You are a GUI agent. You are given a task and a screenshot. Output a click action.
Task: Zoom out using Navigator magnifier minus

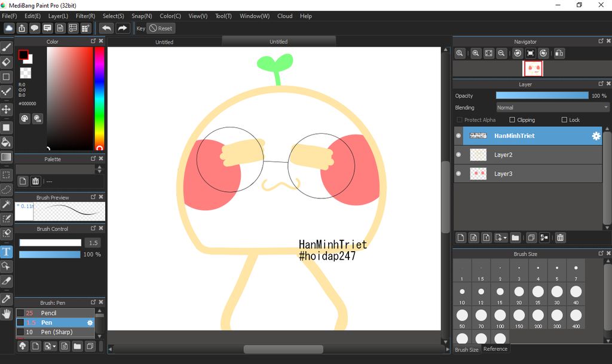501,53
